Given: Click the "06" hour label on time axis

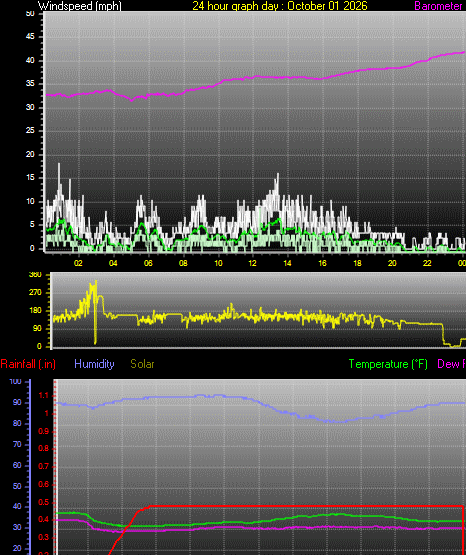Looking at the screenshot, I should click(148, 263).
